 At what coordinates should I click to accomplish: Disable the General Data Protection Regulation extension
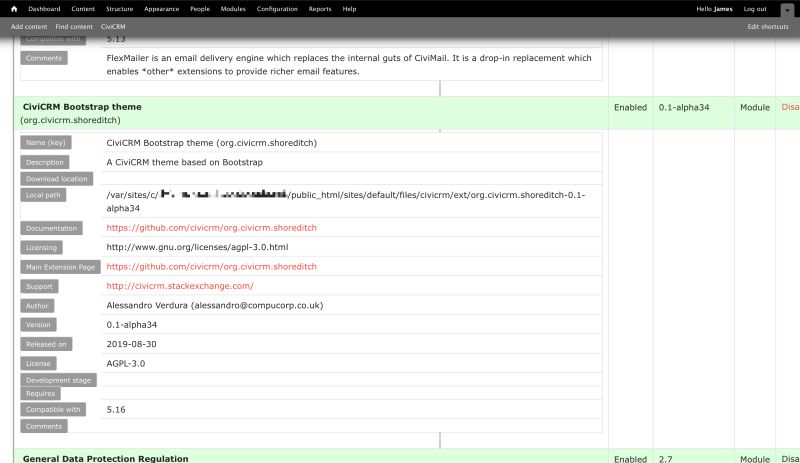[x=790, y=459]
